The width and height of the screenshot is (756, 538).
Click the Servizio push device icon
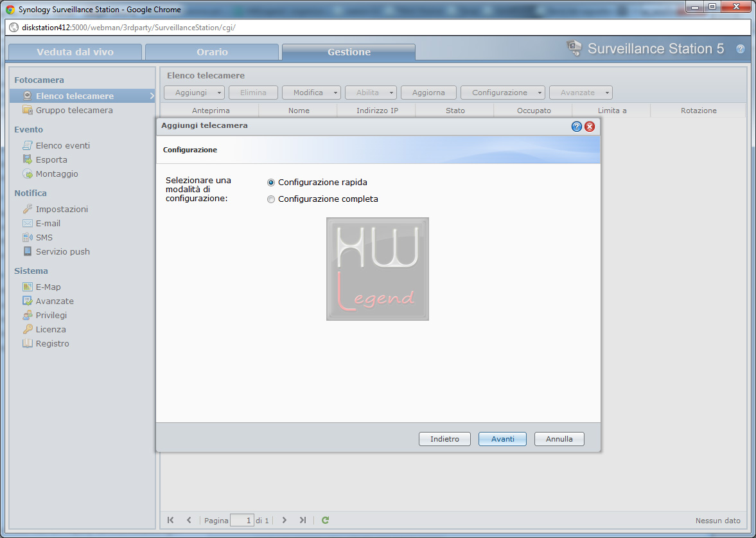click(28, 251)
